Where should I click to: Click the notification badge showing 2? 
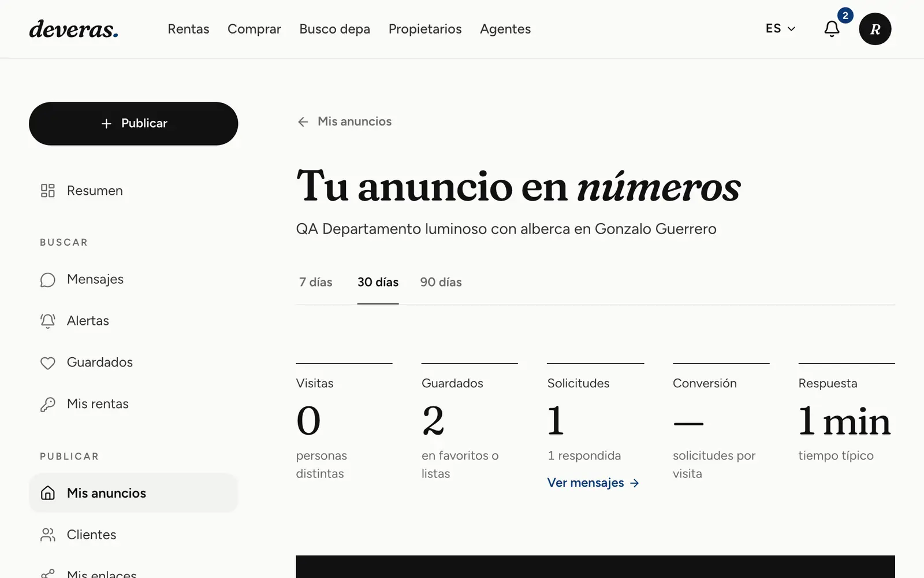(x=845, y=16)
